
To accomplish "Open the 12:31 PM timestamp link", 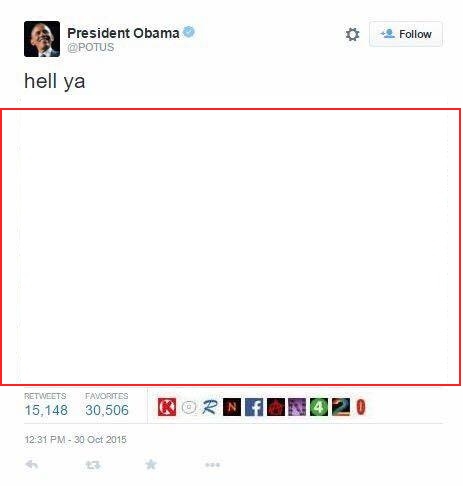I will 75,439.
